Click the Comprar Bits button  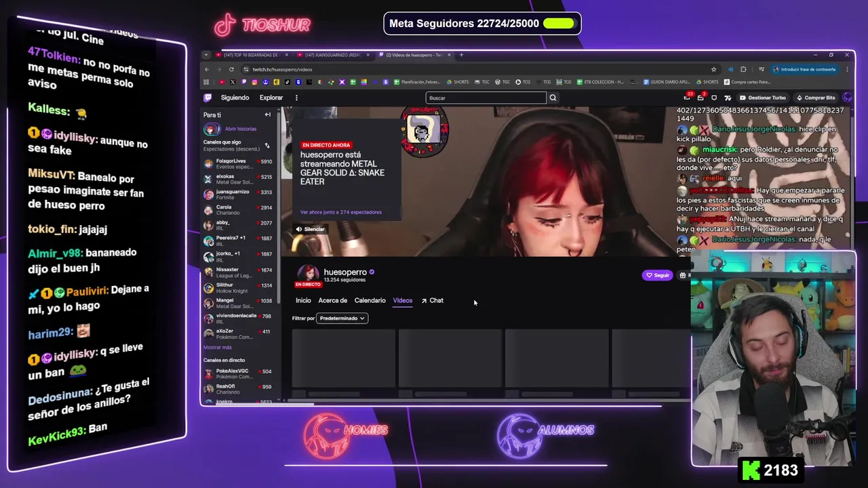[816, 98]
